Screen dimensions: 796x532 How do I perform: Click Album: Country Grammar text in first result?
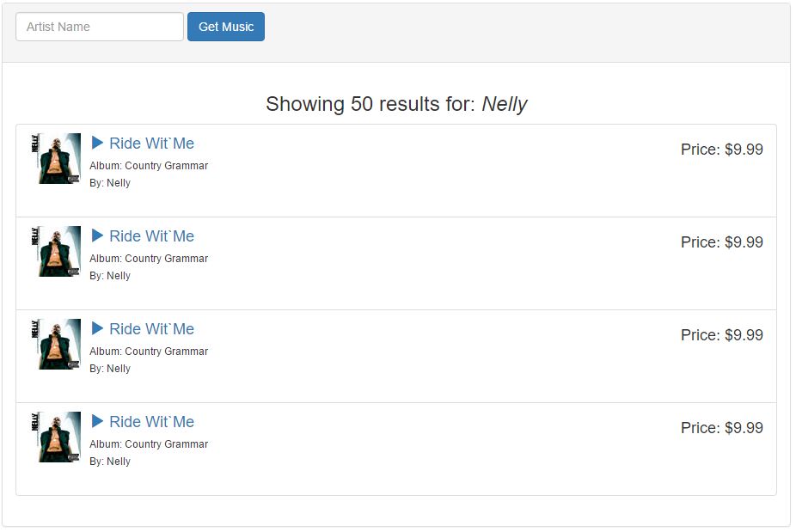149,166
